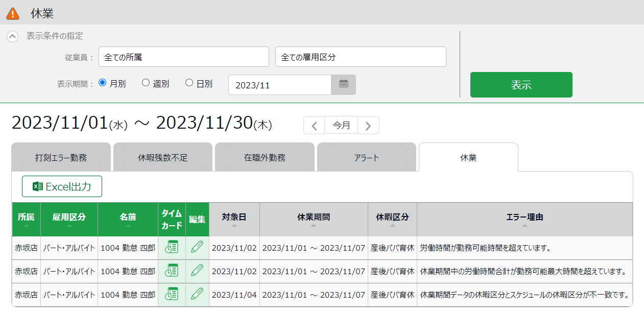
Task: Open the 全ての雇用区分 dropdown
Action: click(x=361, y=57)
